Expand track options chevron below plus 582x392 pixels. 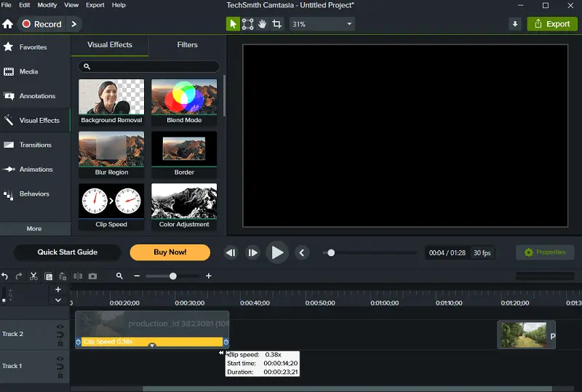pyautogui.click(x=58, y=300)
